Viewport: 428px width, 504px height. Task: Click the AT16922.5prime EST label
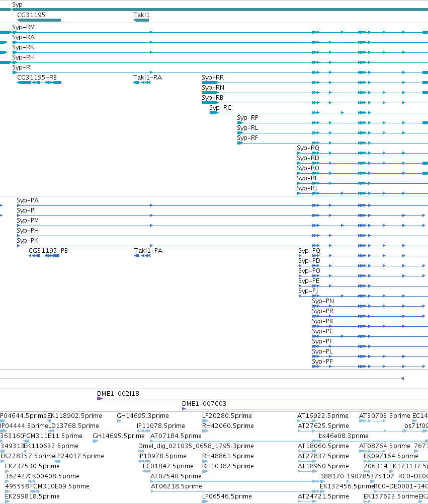[323, 416]
